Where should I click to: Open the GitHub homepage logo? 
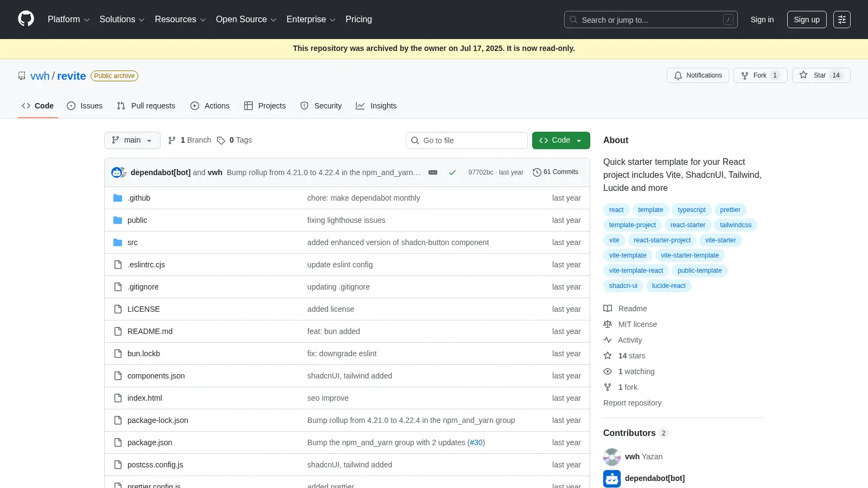click(x=26, y=19)
